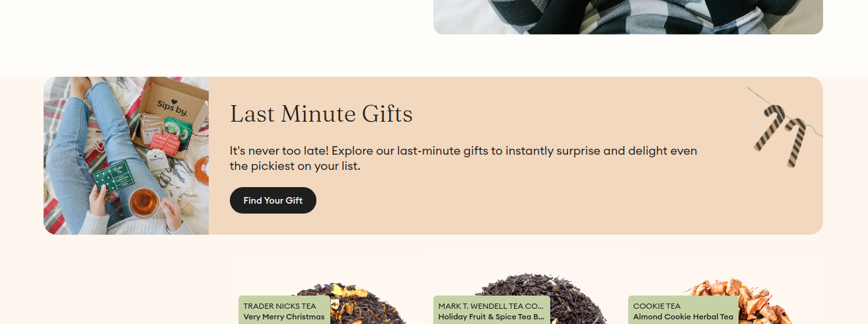Open the TRADER NICKS TEA brand label
This screenshot has width=868, height=324.
(280, 306)
